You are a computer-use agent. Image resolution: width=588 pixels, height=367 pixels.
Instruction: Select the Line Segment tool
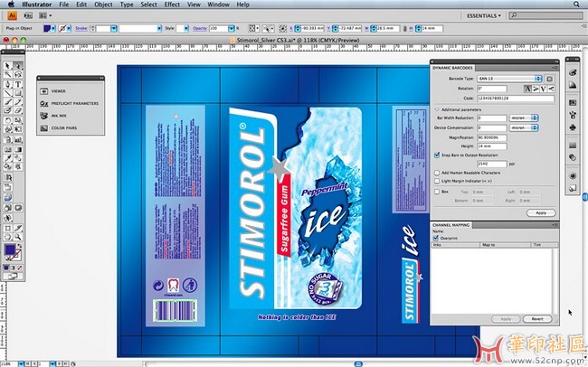point(7,93)
